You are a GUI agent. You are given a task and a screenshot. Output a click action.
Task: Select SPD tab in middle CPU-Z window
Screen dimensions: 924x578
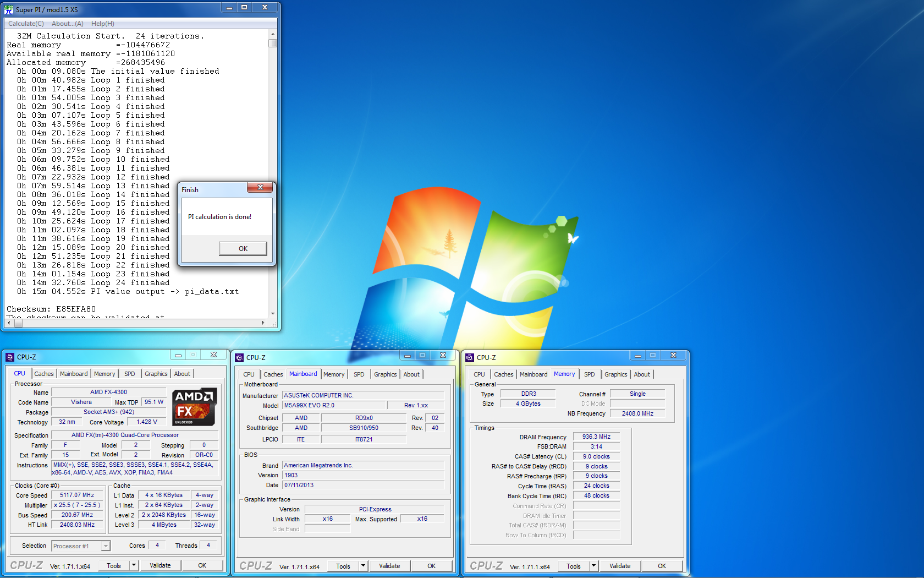coord(359,374)
